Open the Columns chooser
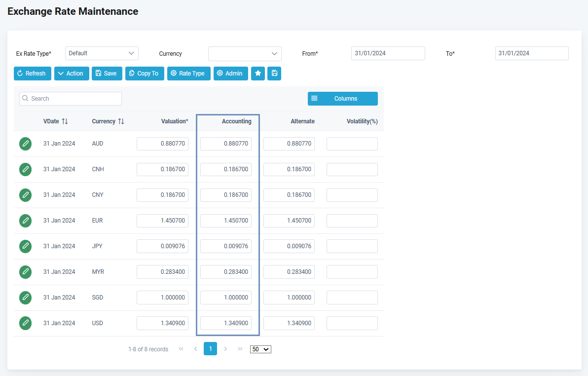Viewport: 588px width, 376px height. pyautogui.click(x=342, y=99)
